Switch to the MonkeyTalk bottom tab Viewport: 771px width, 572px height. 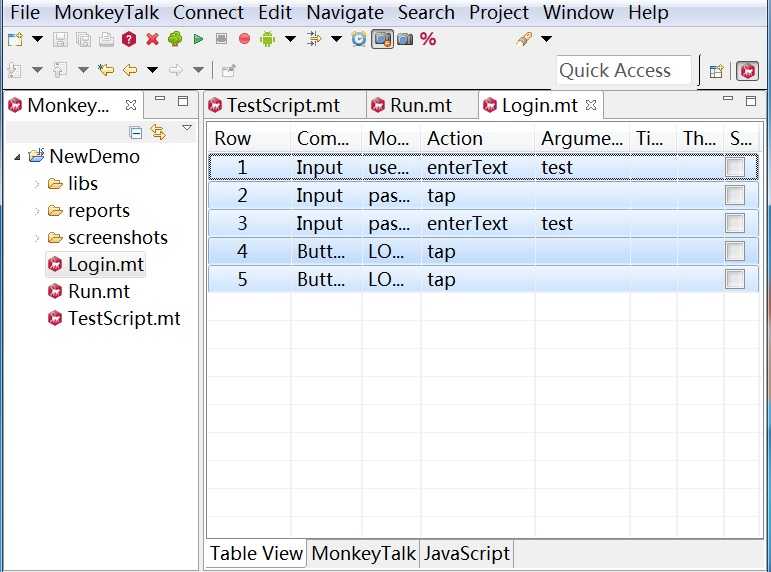pos(363,554)
